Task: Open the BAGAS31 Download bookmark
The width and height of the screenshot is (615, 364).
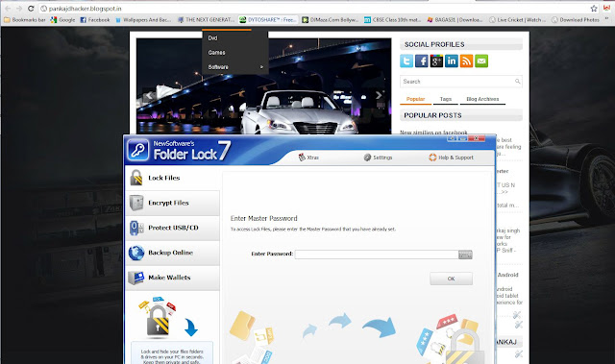Action: click(455, 19)
